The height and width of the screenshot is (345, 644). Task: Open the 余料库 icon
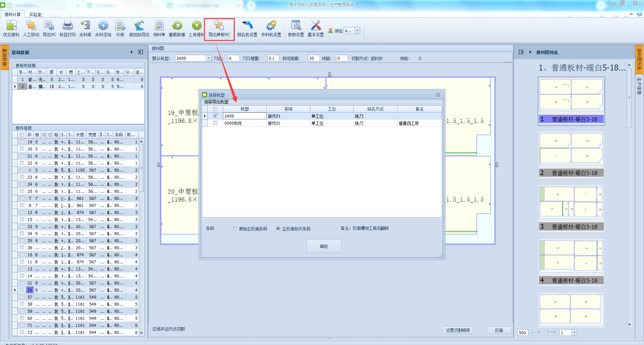(x=85, y=27)
